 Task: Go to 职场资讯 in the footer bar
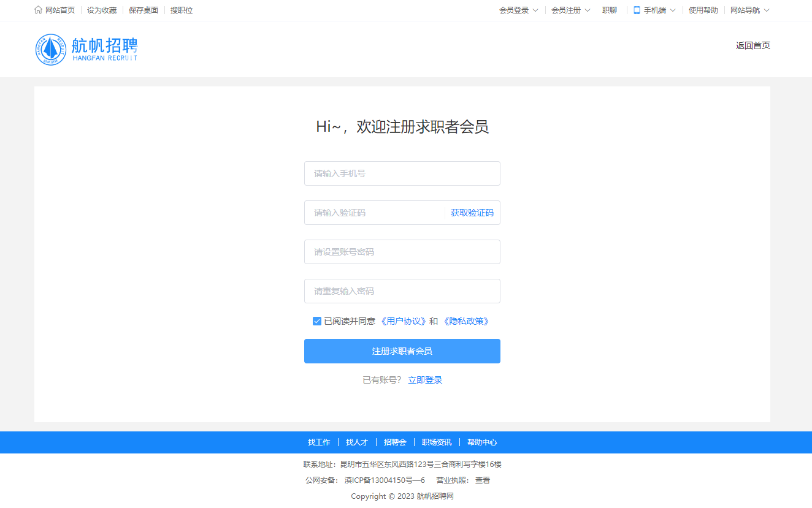[x=437, y=442]
